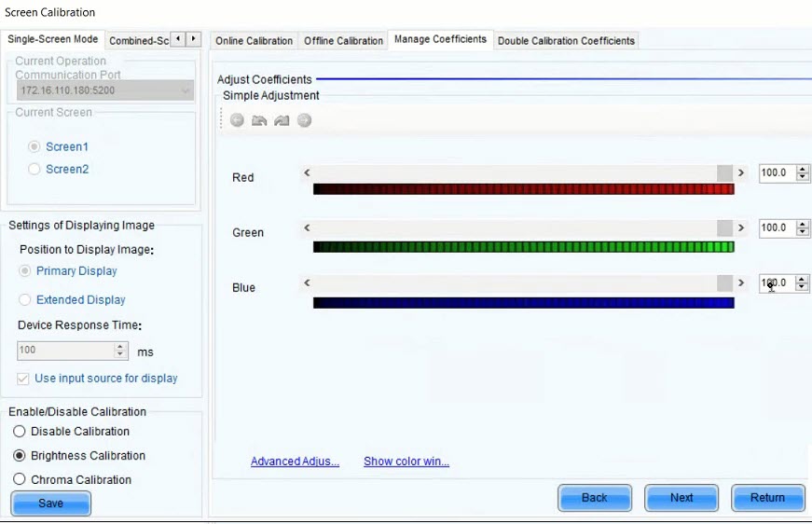Open the Double Calibration Coefficients tab

566,41
